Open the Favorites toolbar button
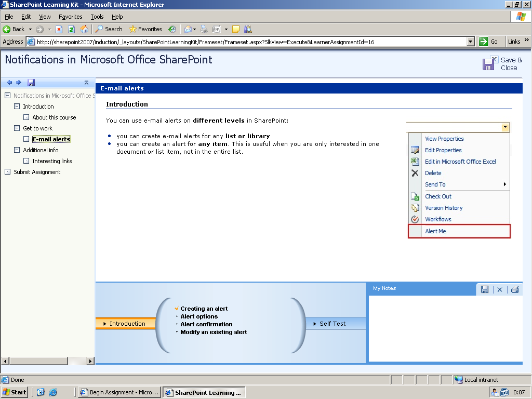 coord(145,29)
